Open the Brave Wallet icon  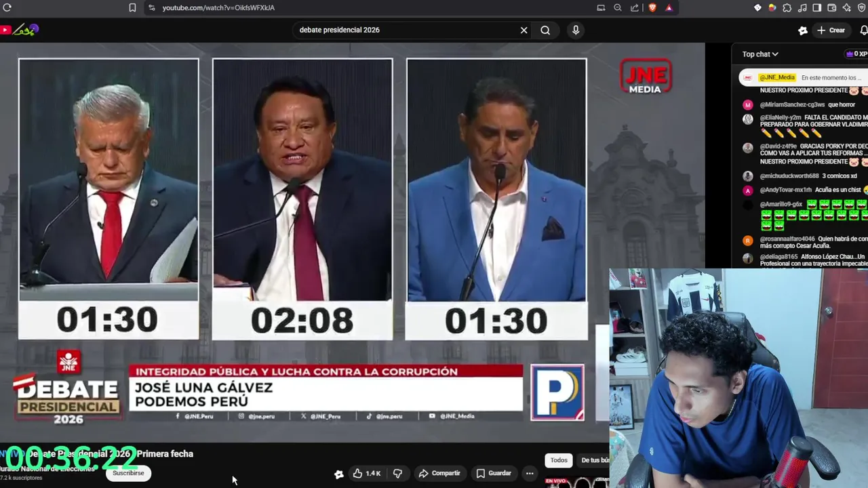[x=832, y=7]
